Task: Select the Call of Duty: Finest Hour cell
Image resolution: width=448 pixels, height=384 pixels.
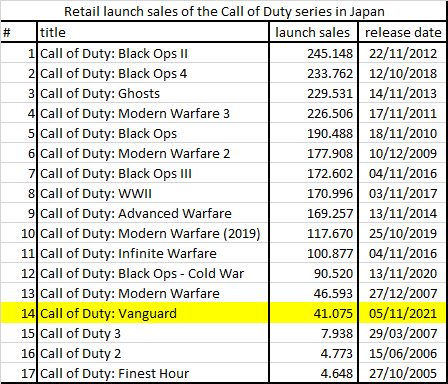Action: 153,373
